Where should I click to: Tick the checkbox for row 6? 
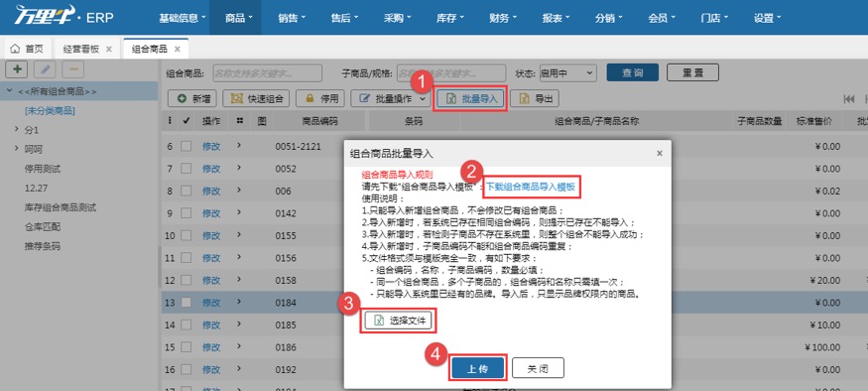point(186,146)
